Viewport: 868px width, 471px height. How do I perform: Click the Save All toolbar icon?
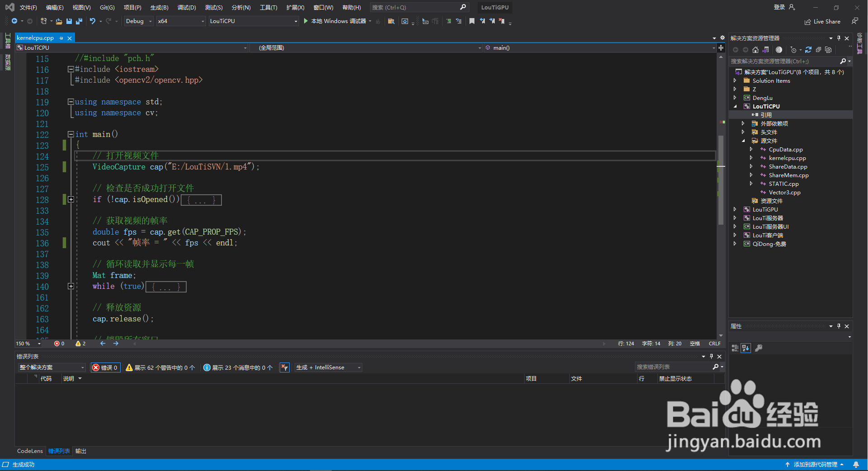pos(79,21)
